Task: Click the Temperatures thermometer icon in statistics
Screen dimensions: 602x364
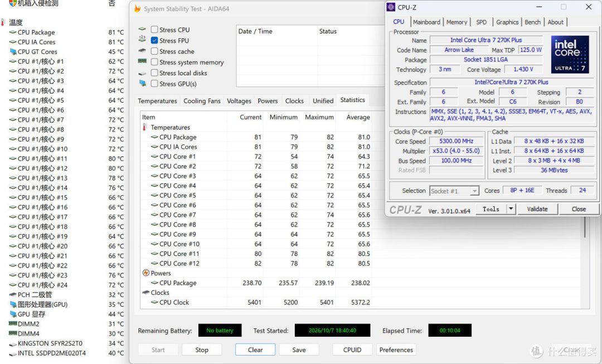Action: (x=145, y=127)
